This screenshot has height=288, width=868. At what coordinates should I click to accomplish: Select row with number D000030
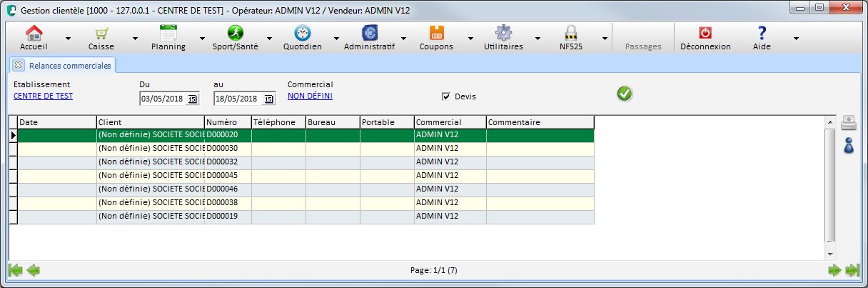tap(306, 149)
